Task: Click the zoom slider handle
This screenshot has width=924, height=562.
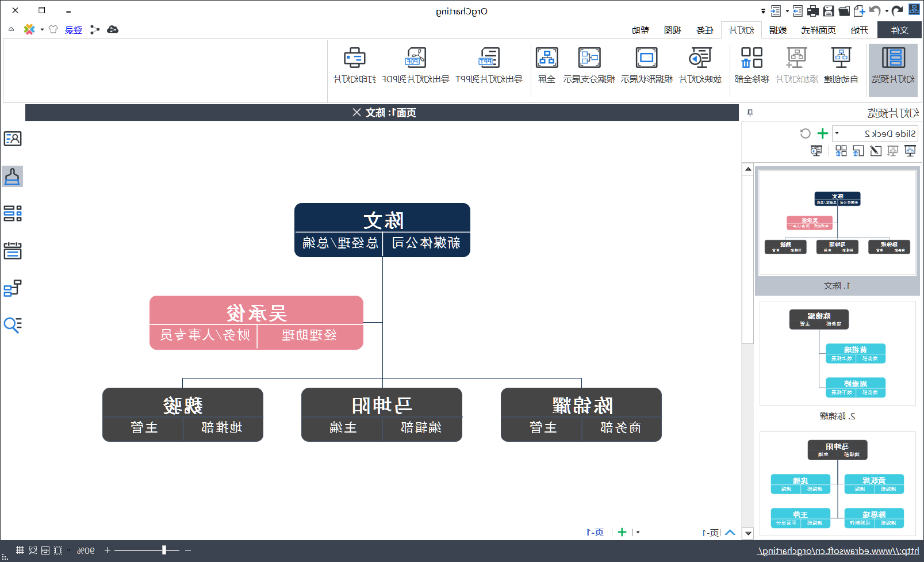Action: (x=164, y=550)
